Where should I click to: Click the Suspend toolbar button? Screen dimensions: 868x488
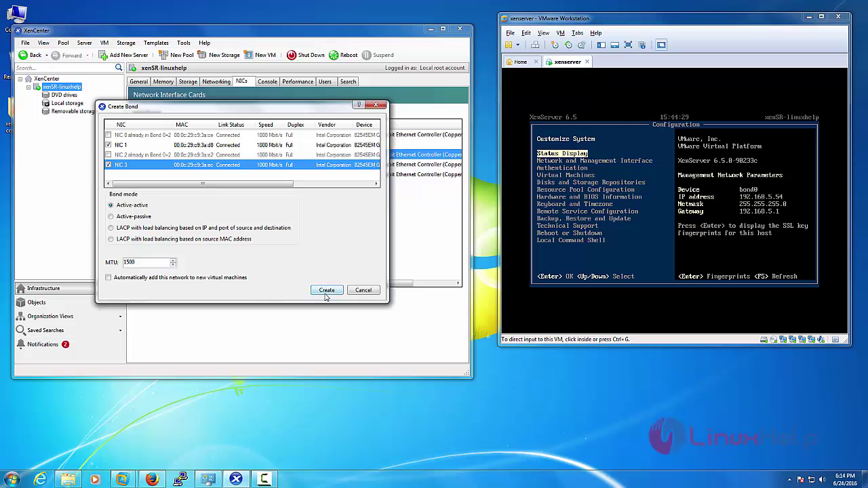pos(378,55)
